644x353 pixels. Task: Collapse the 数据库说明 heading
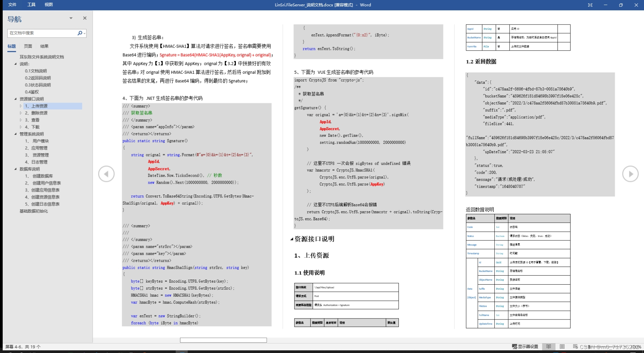tap(15, 169)
